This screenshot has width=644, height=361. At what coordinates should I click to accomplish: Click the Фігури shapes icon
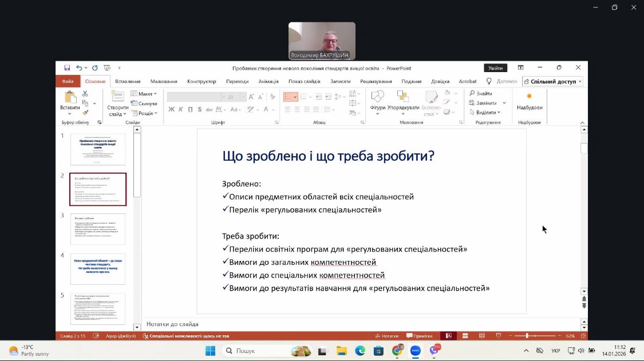coord(377,100)
